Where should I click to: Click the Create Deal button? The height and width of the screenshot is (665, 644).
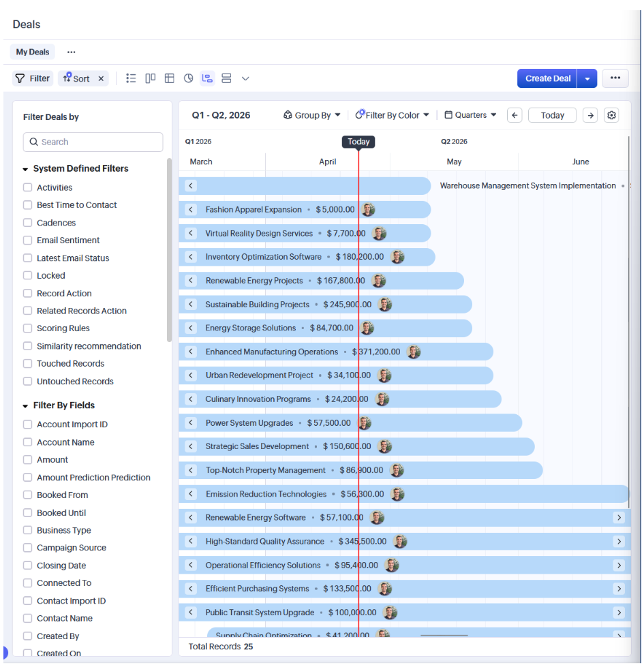coord(547,78)
